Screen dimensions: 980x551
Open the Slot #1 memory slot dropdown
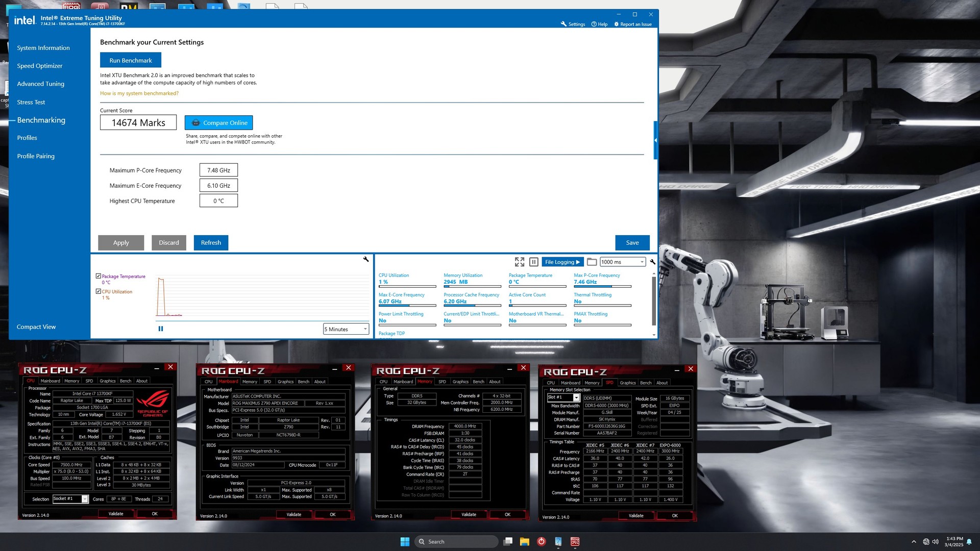click(x=563, y=397)
